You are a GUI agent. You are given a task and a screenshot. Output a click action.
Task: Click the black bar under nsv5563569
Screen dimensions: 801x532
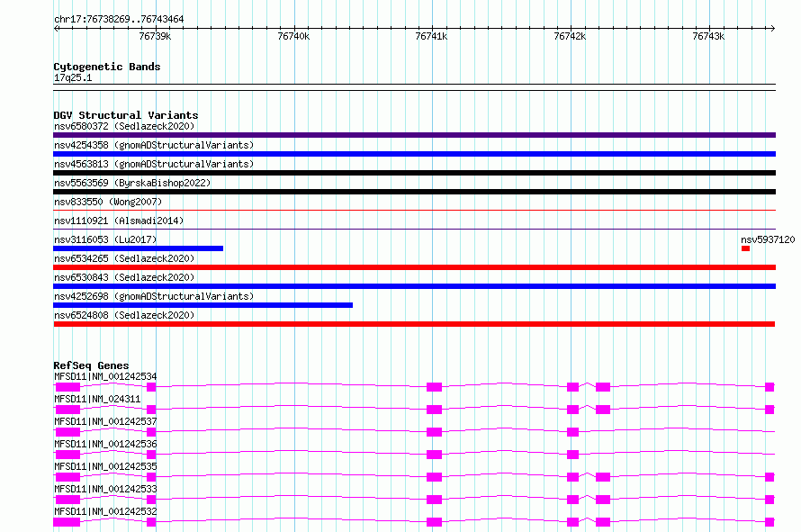tap(414, 192)
